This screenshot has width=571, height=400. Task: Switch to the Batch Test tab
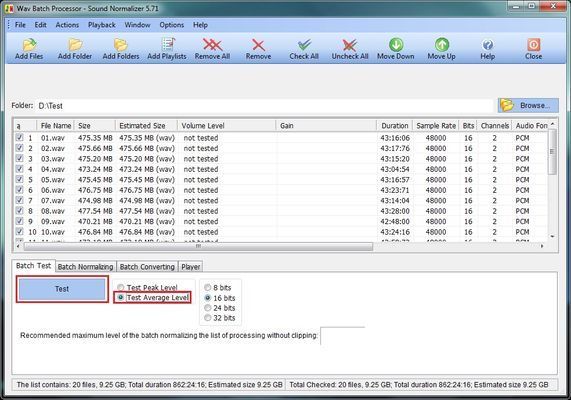pos(34,266)
